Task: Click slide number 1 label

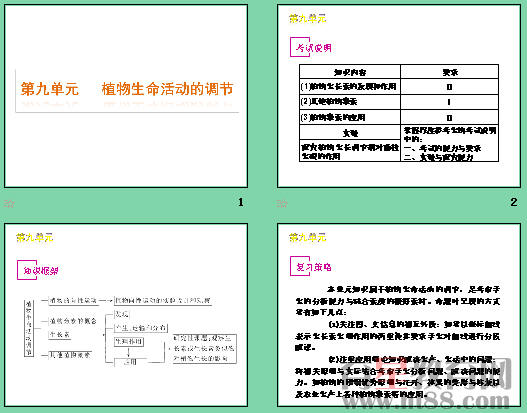Action: coord(241,202)
